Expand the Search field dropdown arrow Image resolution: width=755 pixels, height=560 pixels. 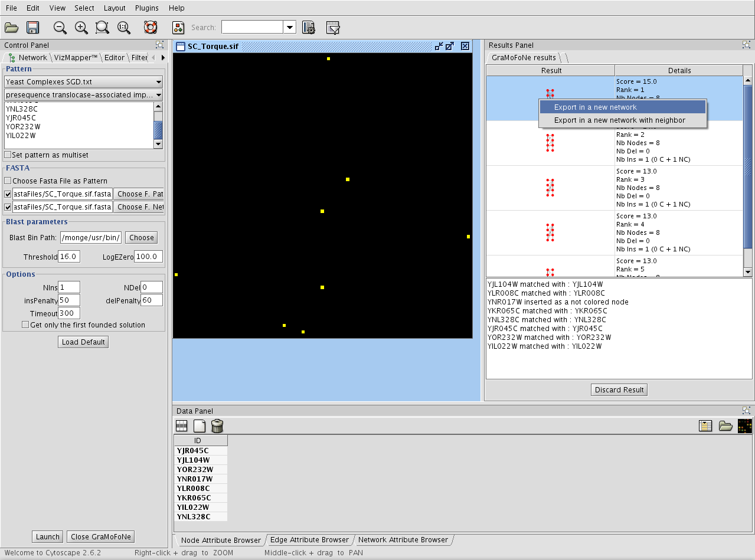(x=290, y=27)
